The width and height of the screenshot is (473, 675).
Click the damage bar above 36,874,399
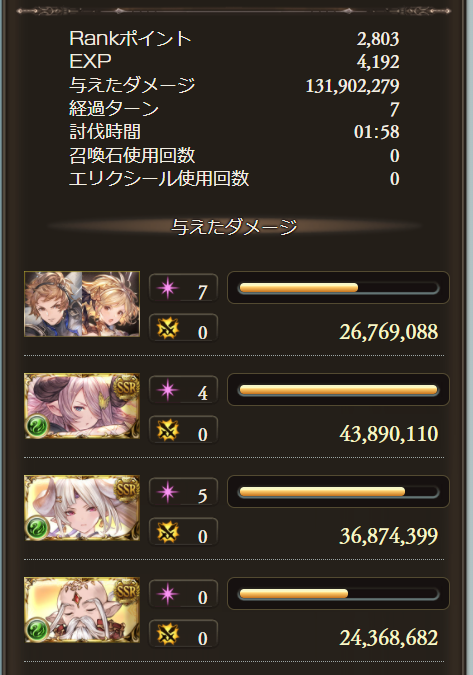[x=338, y=492]
